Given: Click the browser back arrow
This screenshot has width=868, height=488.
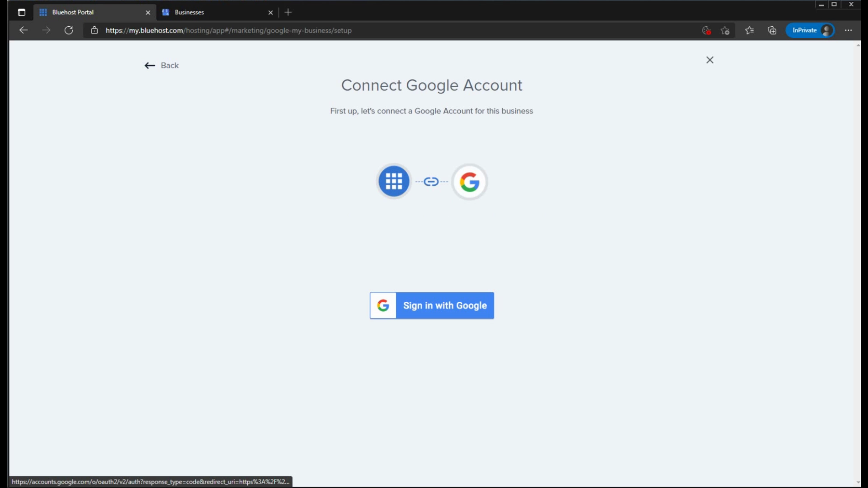Looking at the screenshot, I should (x=24, y=30).
